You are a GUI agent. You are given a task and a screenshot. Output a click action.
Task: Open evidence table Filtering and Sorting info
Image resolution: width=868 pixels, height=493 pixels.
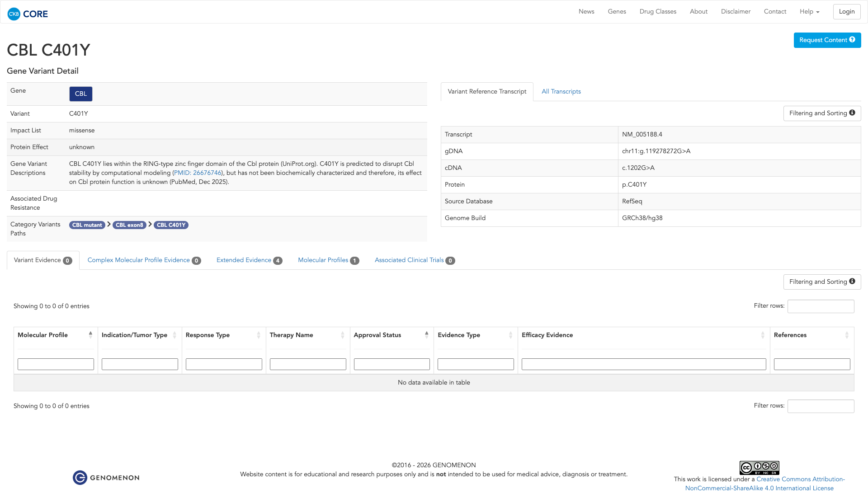coord(821,282)
